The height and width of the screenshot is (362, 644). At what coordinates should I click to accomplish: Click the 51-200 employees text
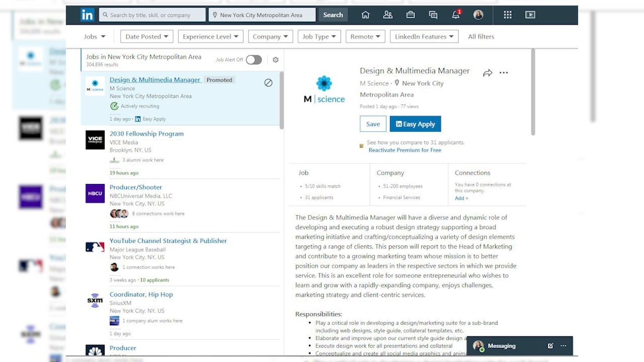[403, 186]
